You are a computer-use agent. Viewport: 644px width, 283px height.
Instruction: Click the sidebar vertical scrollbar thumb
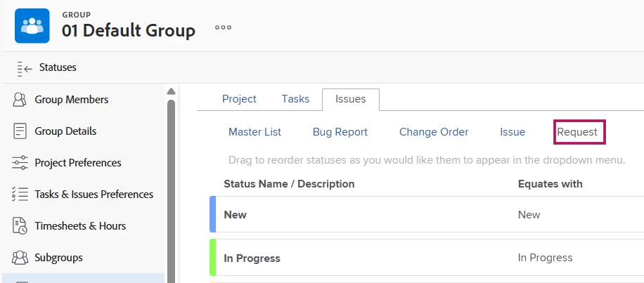172,191
